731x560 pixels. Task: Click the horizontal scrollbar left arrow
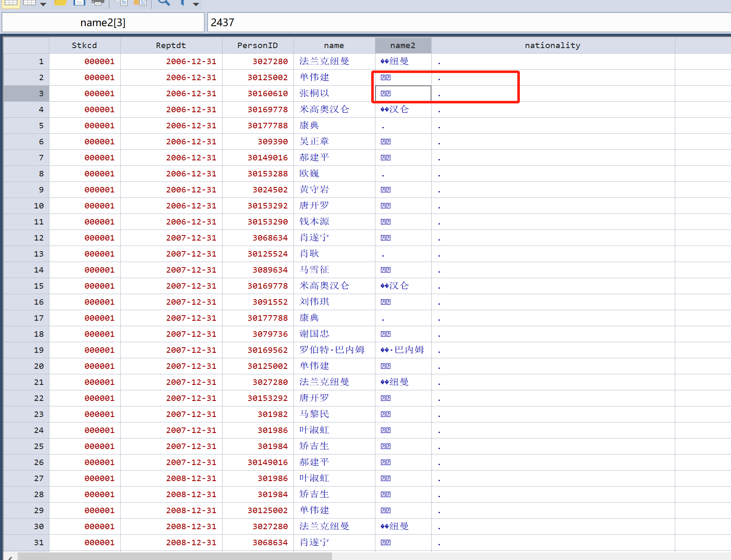(x=10, y=557)
